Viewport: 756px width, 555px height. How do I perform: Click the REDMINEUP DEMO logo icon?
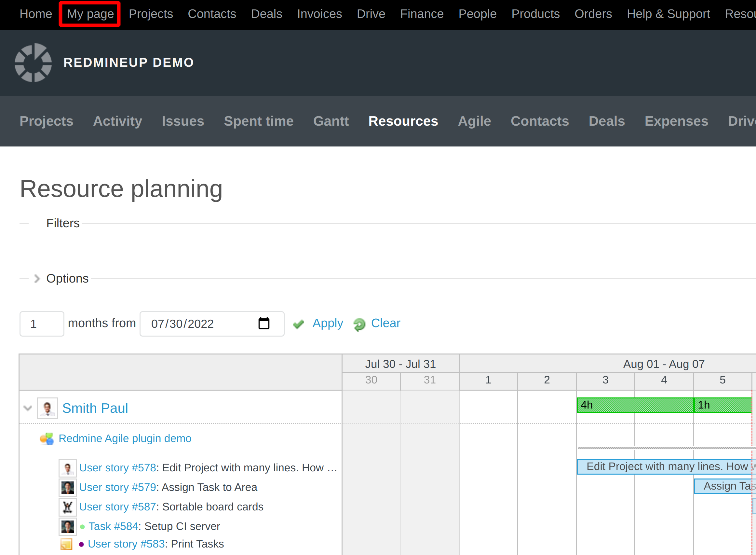pos(33,62)
